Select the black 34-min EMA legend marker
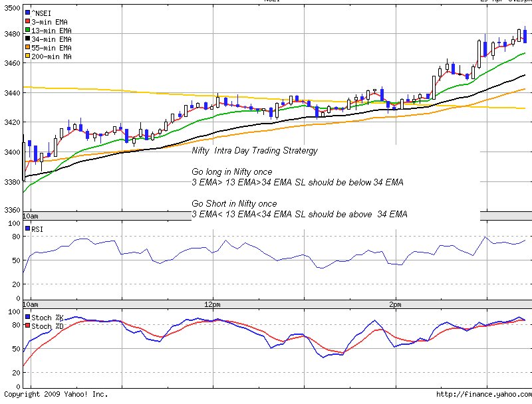The width and height of the screenshot is (532, 404). click(27, 39)
